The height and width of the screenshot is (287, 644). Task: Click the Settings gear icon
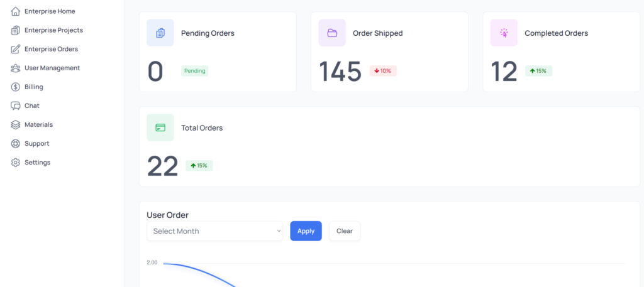[x=16, y=162]
